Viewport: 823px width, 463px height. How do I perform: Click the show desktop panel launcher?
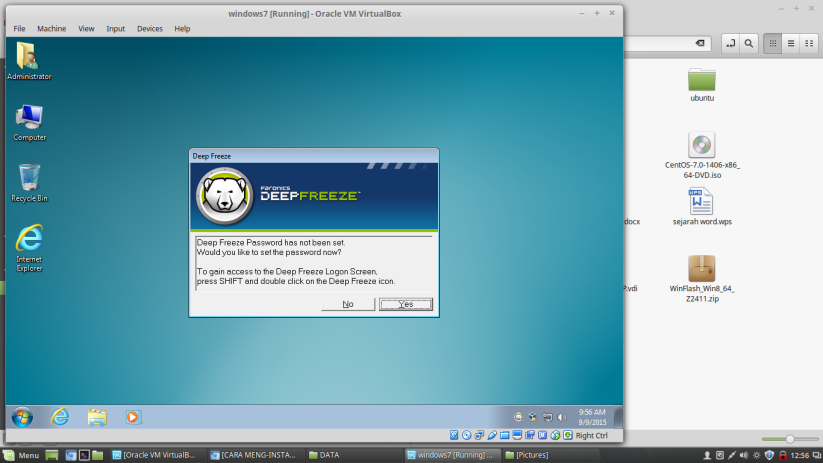point(51,455)
